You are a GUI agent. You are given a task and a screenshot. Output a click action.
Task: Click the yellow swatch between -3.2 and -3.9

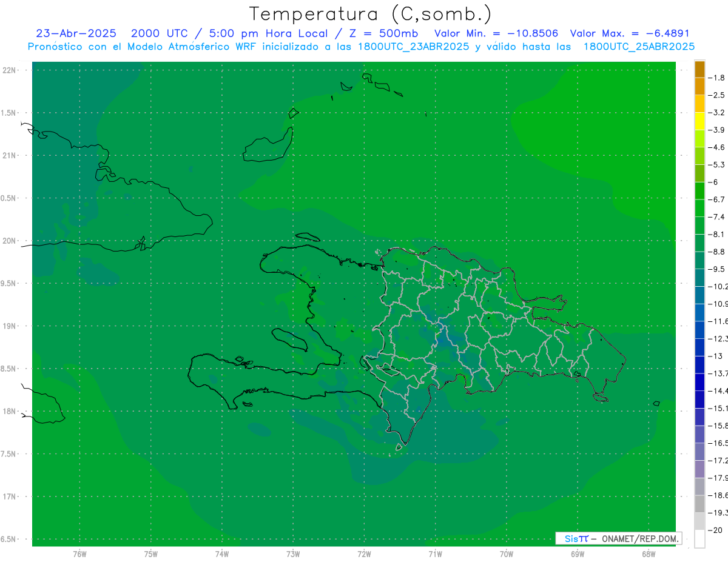699,121
